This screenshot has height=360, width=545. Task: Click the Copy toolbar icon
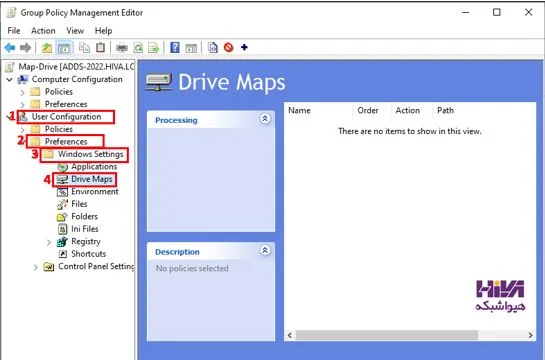coord(84,48)
